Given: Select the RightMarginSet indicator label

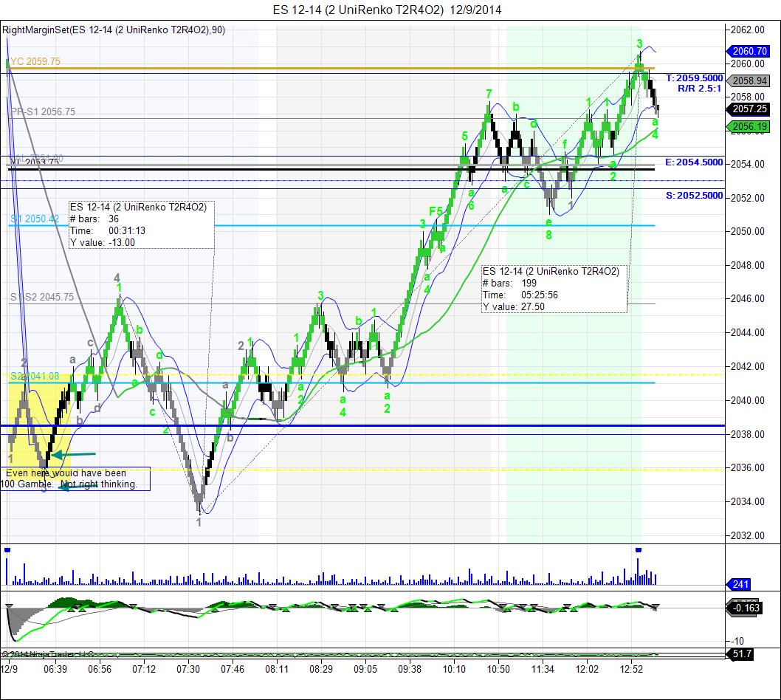Looking at the screenshot, I should [x=114, y=30].
